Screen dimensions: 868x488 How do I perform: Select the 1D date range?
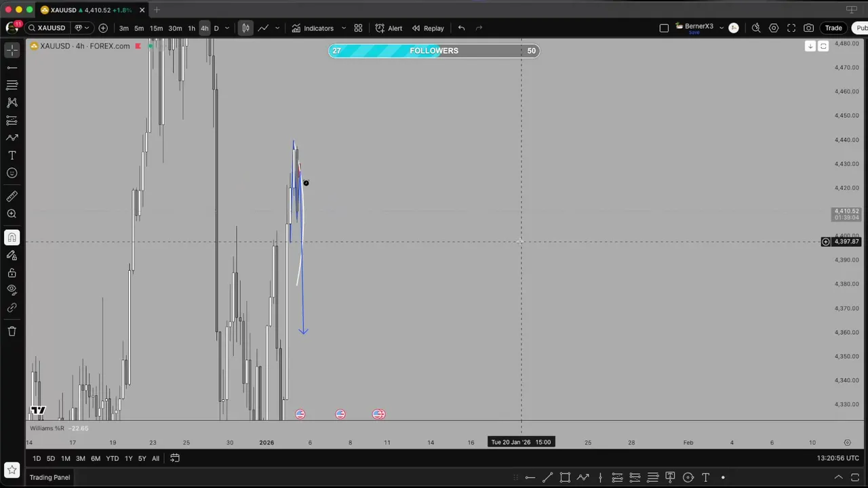37,458
